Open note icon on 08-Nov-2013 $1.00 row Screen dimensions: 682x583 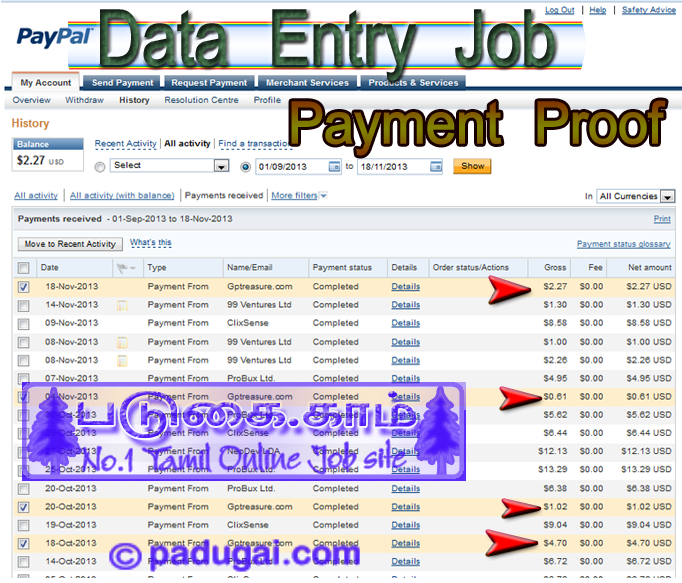(122, 343)
